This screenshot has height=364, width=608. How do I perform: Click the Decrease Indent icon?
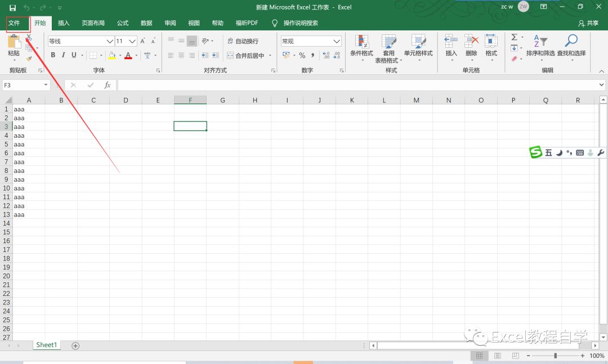[205, 56]
